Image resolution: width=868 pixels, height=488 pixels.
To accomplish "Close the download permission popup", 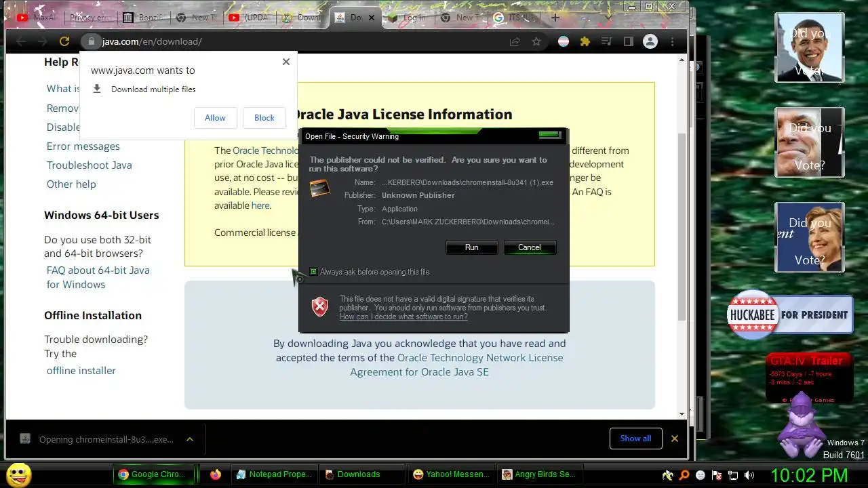I will [x=286, y=62].
